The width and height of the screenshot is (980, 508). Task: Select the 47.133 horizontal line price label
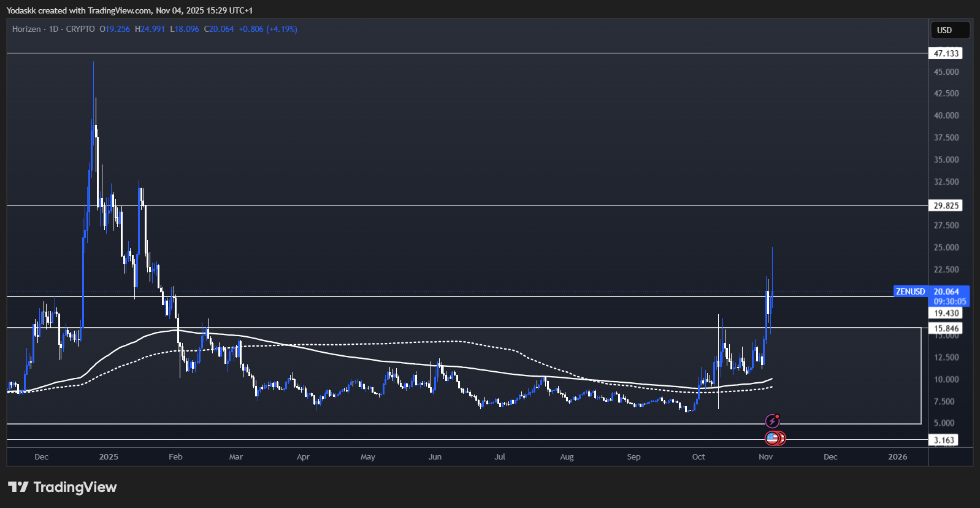pyautogui.click(x=946, y=53)
